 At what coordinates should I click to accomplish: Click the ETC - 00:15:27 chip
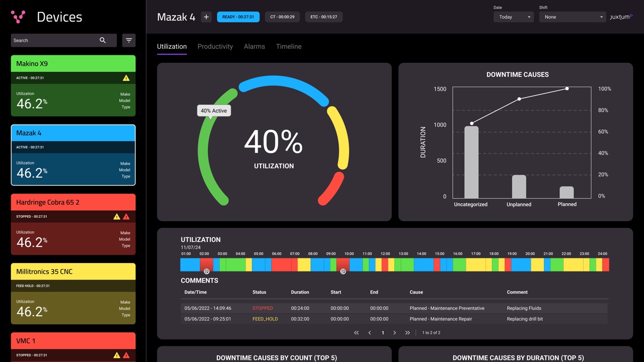coord(324,17)
